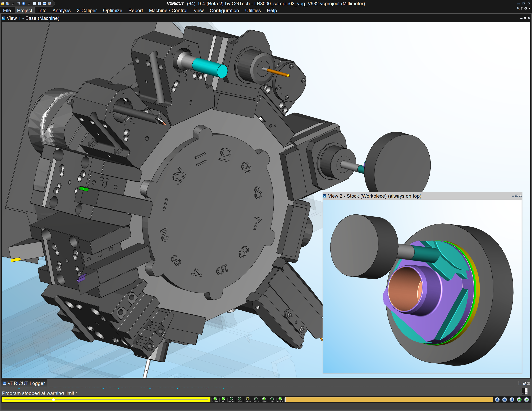The height and width of the screenshot is (411, 532).
Task: Open the File menu
Action: tap(7, 10)
